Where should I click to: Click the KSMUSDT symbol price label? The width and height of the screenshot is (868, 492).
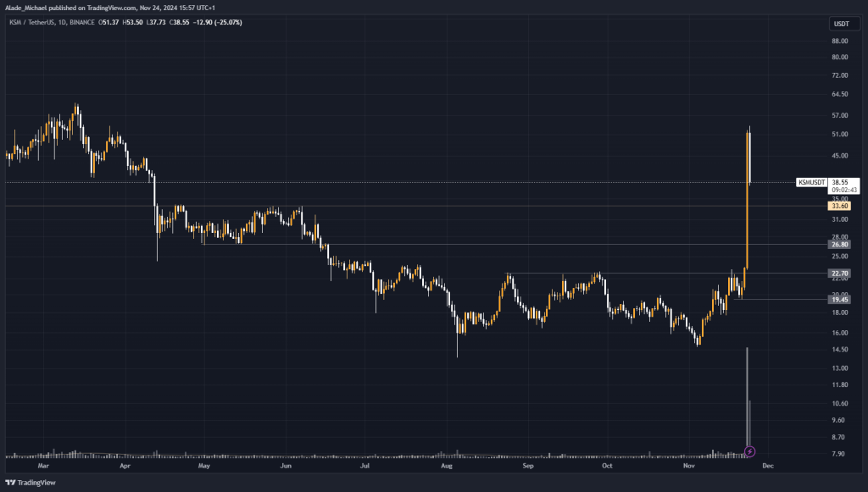811,182
